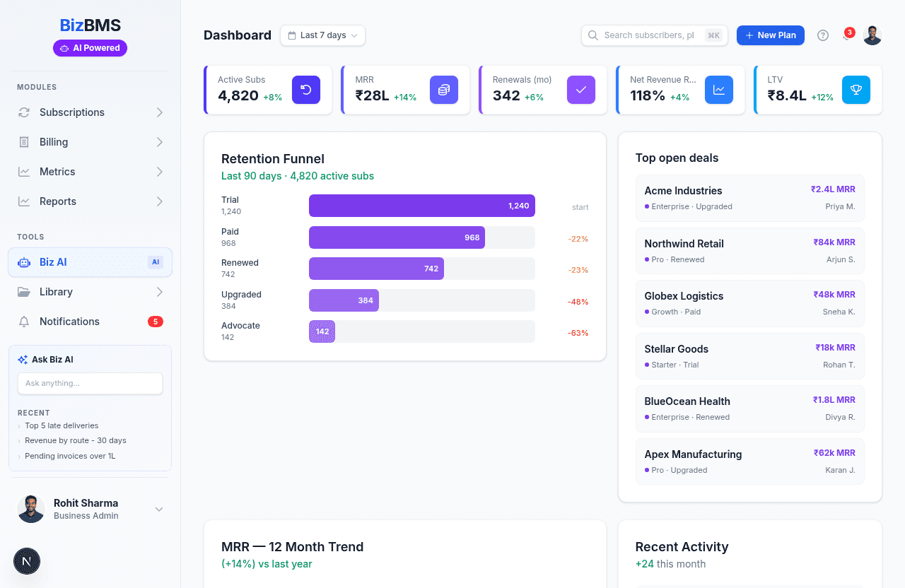Viewport: 905px width, 588px height.
Task: Open Biz AI in the sidebar
Action: 90,262
